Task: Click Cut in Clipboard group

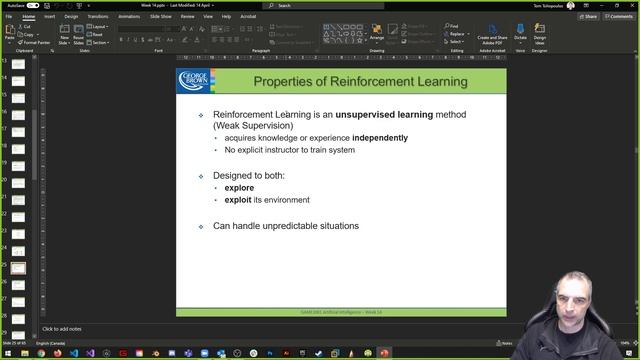Action: click(24, 27)
